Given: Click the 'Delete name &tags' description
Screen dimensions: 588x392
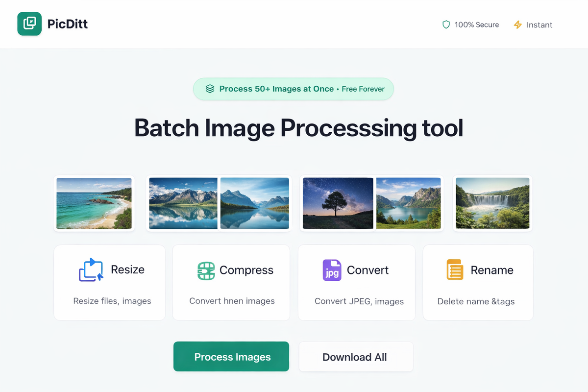Looking at the screenshot, I should (476, 301).
